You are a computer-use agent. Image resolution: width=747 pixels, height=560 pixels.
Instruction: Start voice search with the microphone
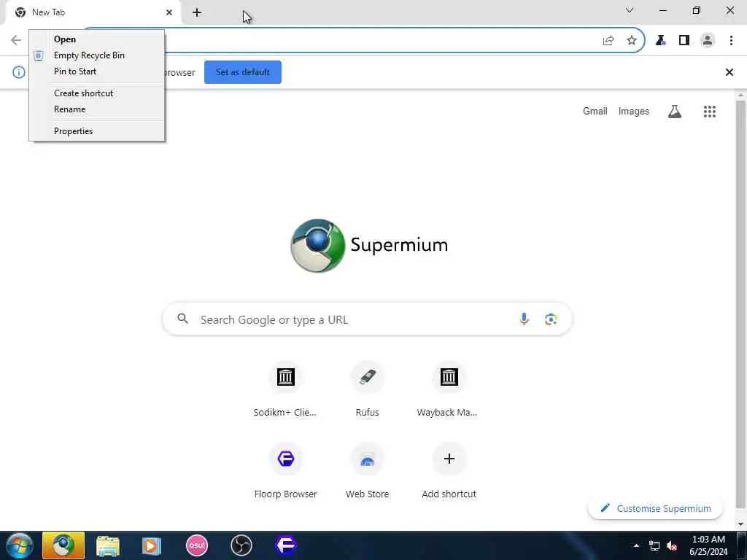tap(524, 319)
